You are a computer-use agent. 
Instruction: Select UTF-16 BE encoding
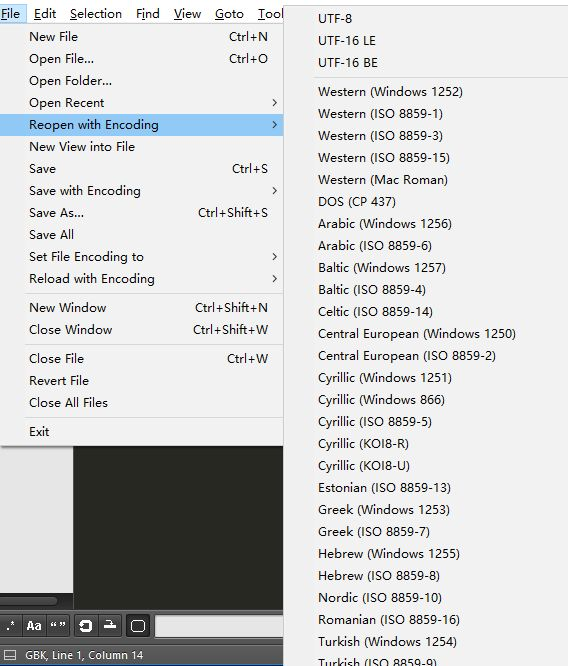click(x=426, y=63)
